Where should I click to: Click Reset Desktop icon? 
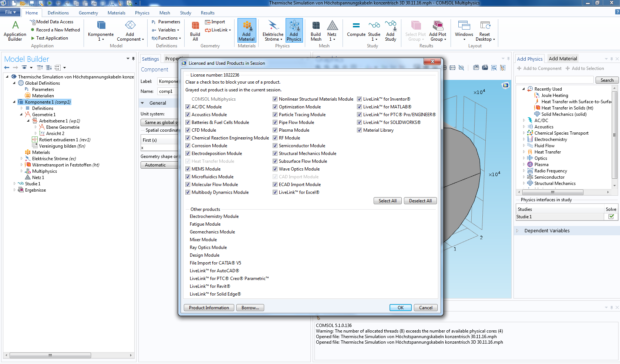(x=485, y=31)
